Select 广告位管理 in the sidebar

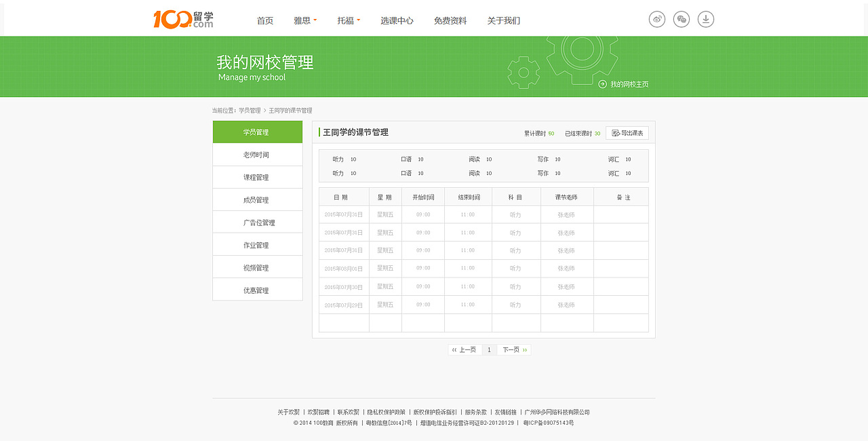[258, 223]
